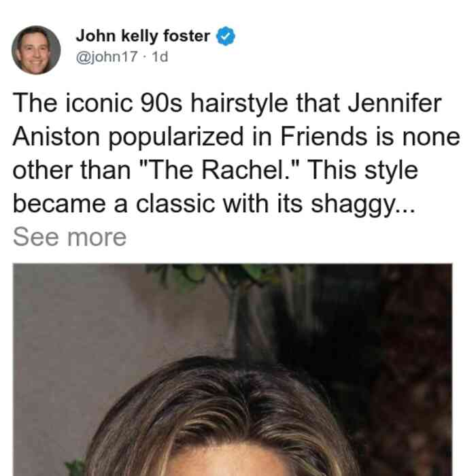Click the truncated word 'shaggy...'
Image resolution: width=476 pixels, height=476 pixels.
(362, 205)
